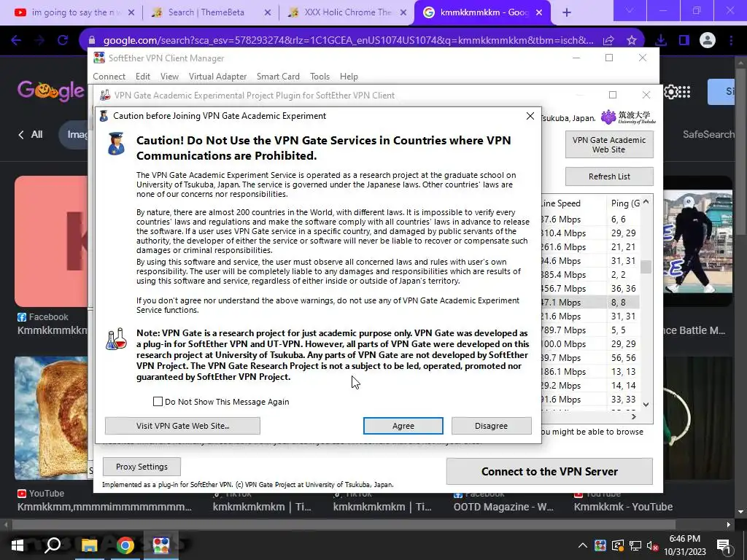The width and height of the screenshot is (747, 560).
Task: Click the Chrome address bar URL
Action: [348, 41]
